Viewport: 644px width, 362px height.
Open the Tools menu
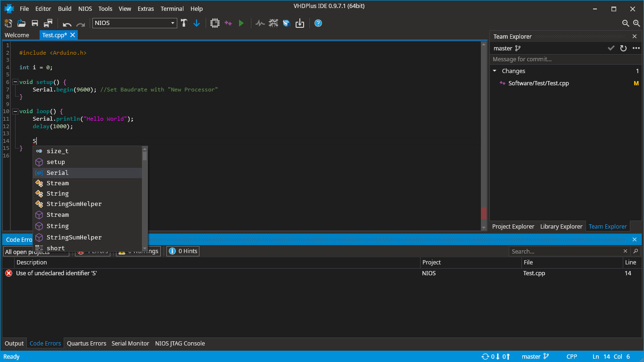click(105, 8)
